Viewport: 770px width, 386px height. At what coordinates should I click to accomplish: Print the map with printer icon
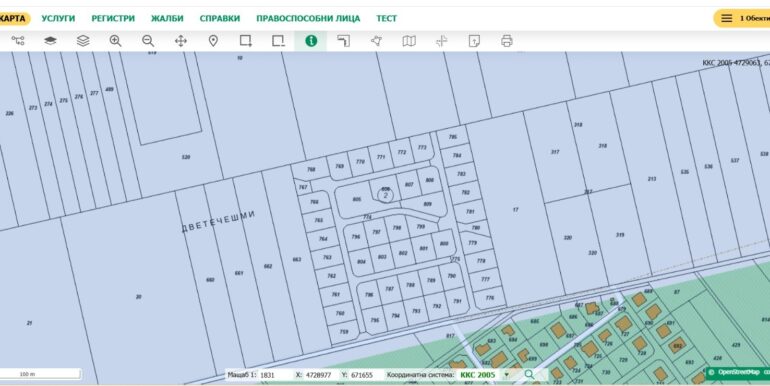point(506,41)
